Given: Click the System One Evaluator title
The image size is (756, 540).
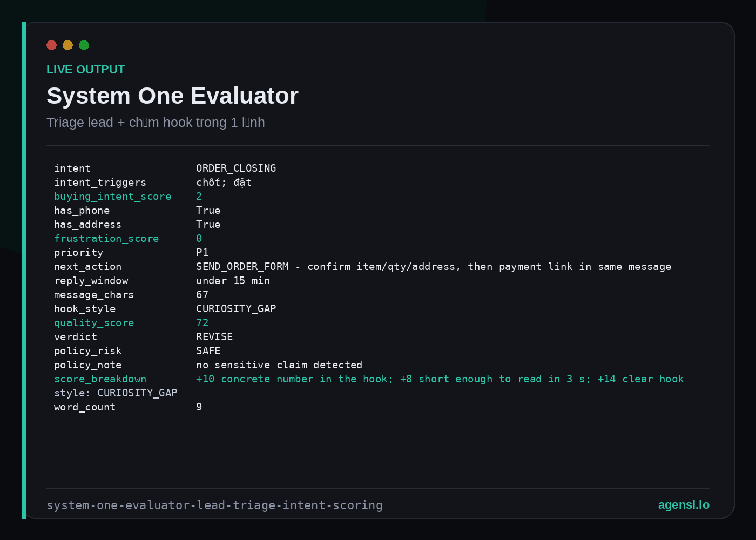Looking at the screenshot, I should tap(172, 96).
